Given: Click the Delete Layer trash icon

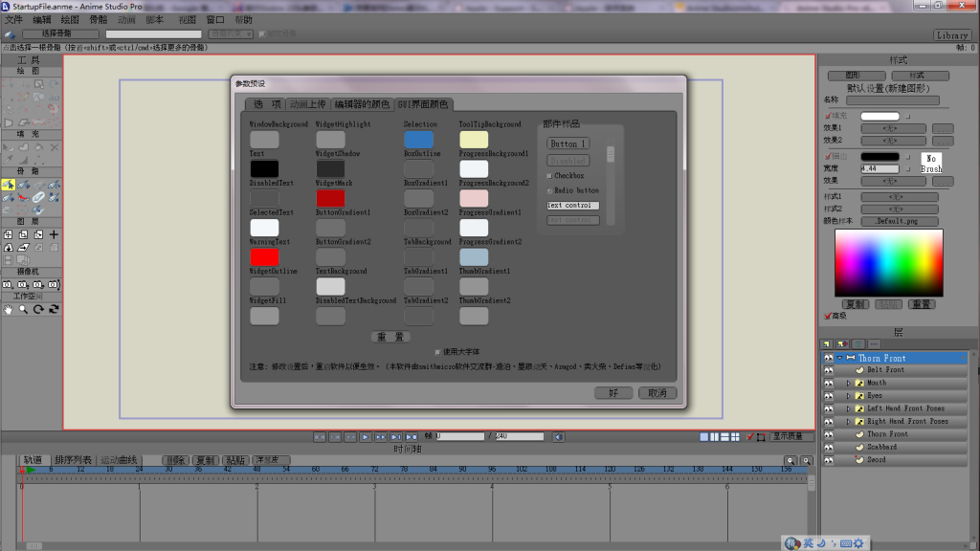Looking at the screenshot, I should point(858,344).
